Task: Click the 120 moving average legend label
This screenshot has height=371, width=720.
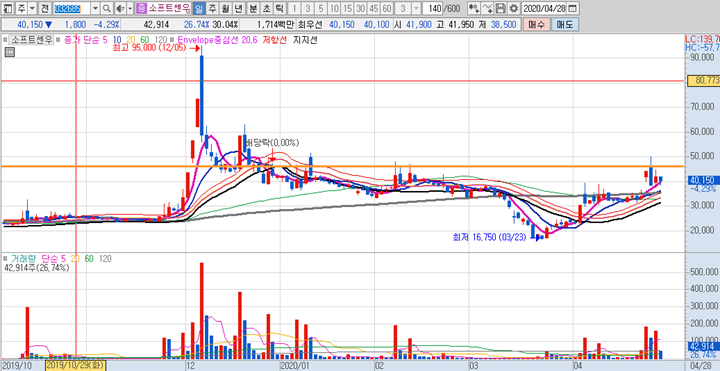Action: pyautogui.click(x=161, y=40)
